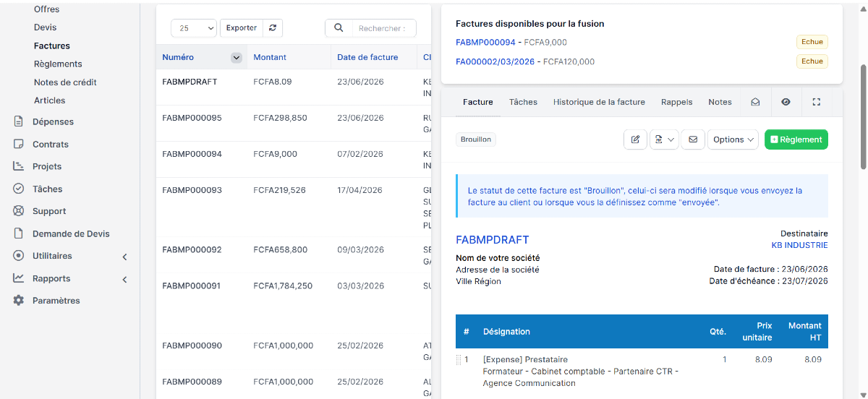Open the Notes tab

(x=720, y=102)
